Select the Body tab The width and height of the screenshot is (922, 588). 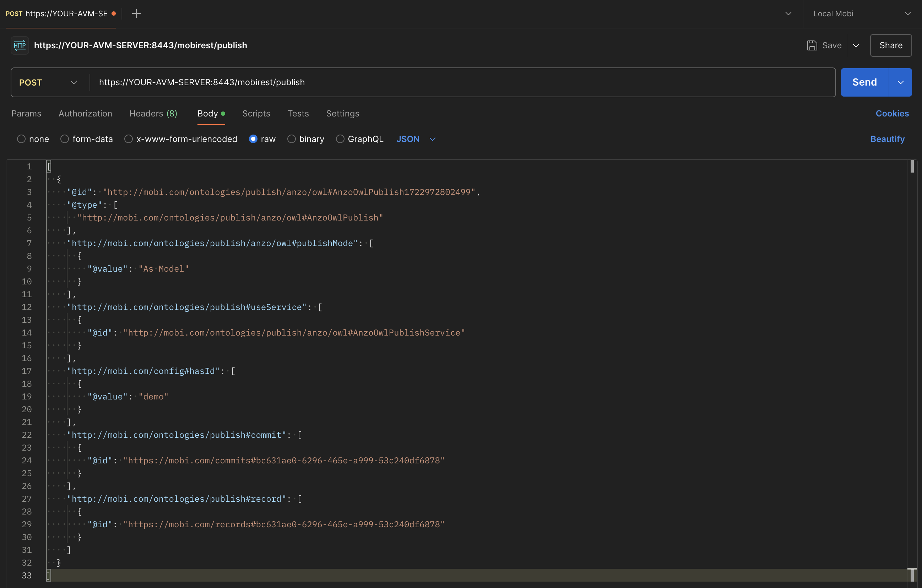pos(211,114)
